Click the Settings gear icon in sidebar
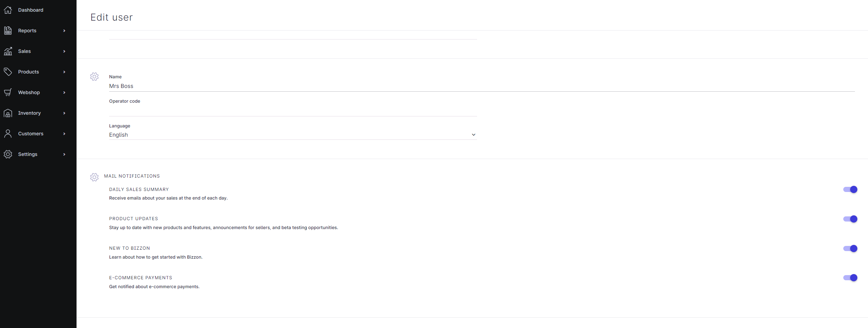This screenshot has width=868, height=328. click(x=8, y=154)
